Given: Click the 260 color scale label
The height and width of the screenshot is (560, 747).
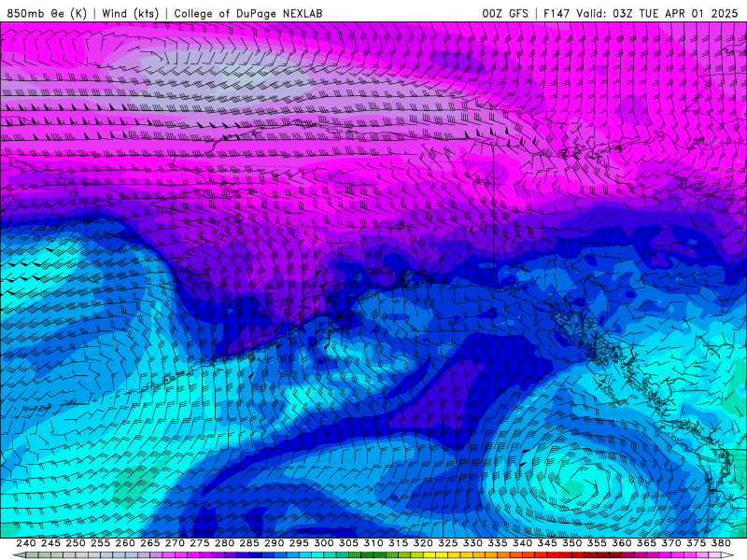Looking at the screenshot, I should pyautogui.click(x=125, y=543).
